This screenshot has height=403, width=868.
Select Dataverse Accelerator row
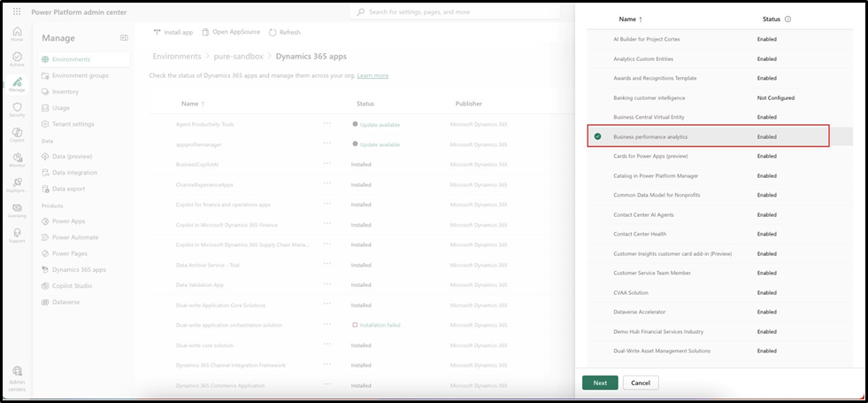719,312
